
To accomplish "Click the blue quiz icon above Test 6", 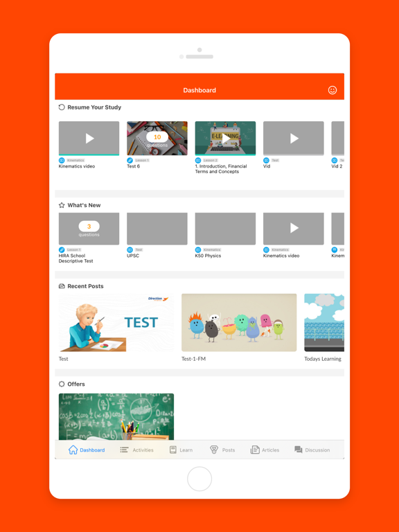I will [x=130, y=160].
